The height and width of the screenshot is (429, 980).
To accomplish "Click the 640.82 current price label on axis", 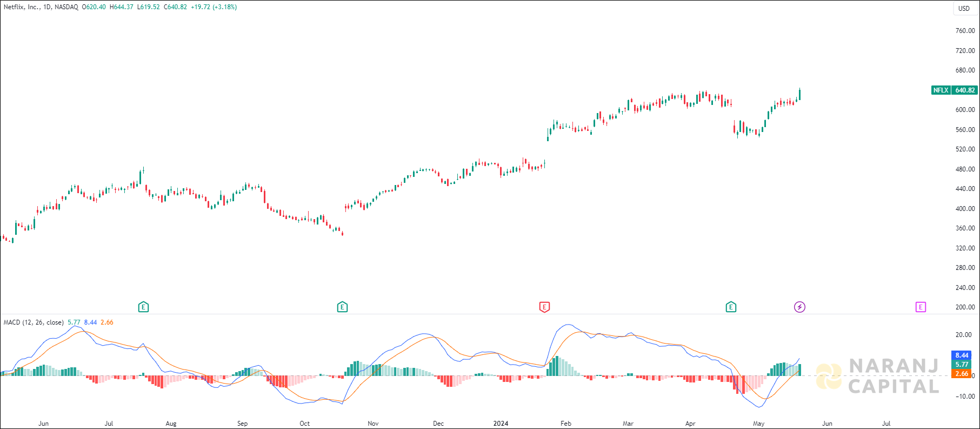I will tap(965, 90).
